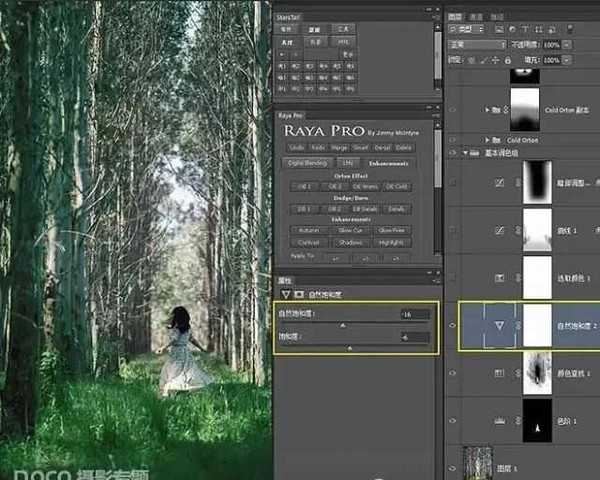This screenshot has width=600, height=480.
Task: Click the vibrance mask icon in Properties header
Action: tap(298, 295)
